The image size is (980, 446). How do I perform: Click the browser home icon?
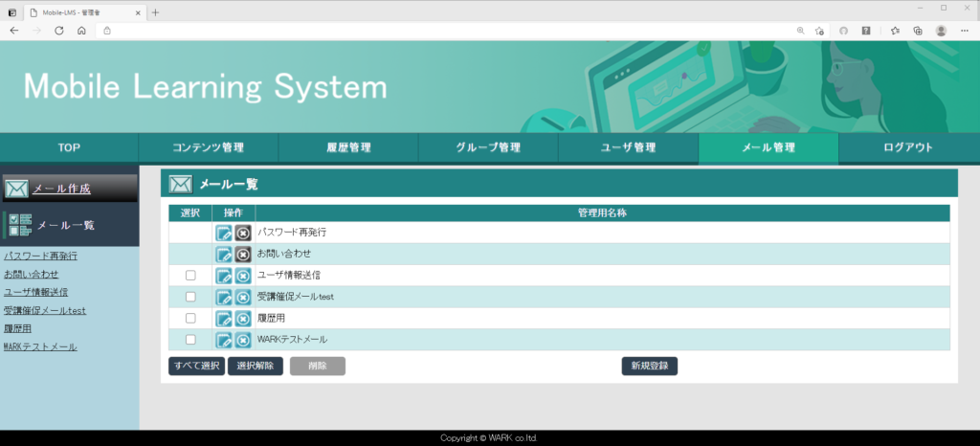(x=81, y=31)
